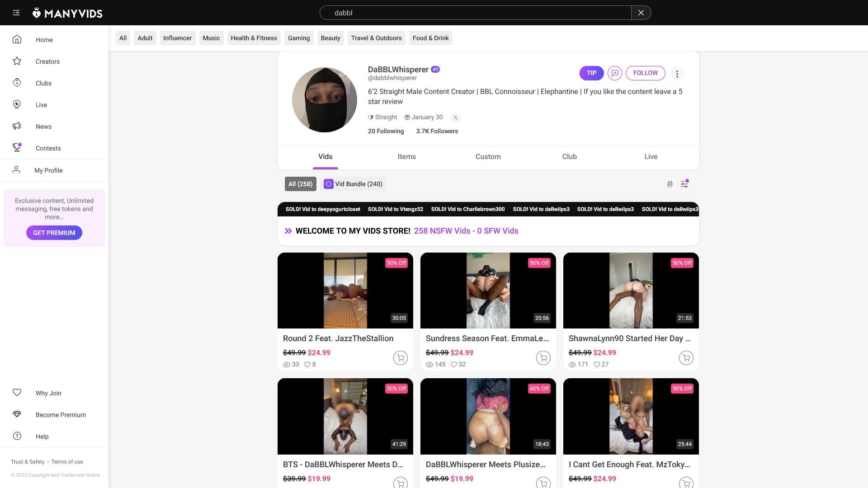Viewport: 868px width, 488px height.
Task: Like the Sundress Season vid heart icon
Action: tap(454, 365)
